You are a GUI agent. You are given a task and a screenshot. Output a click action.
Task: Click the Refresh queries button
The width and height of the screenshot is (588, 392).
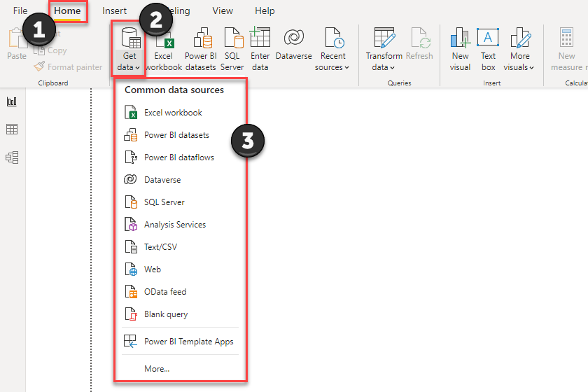419,44
